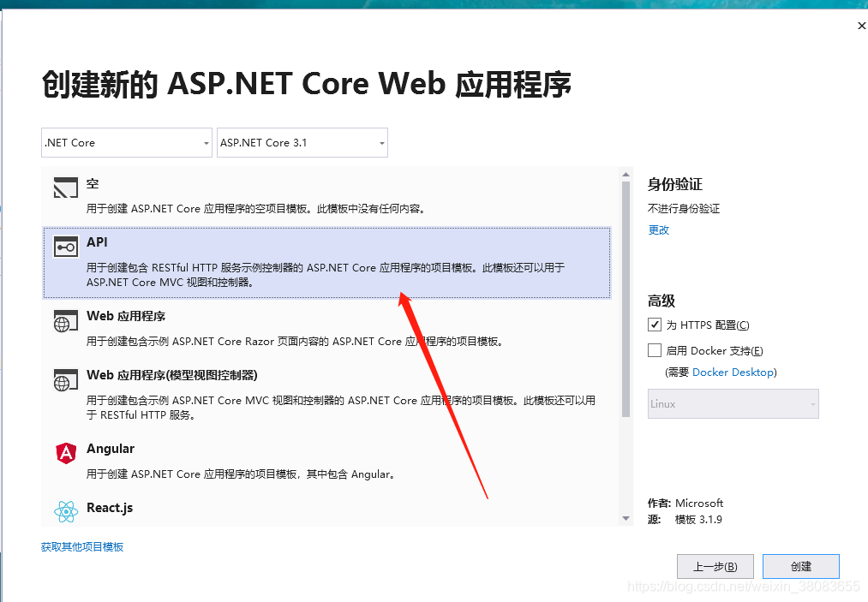Click the template list scroll down arrow

pyautogui.click(x=626, y=518)
